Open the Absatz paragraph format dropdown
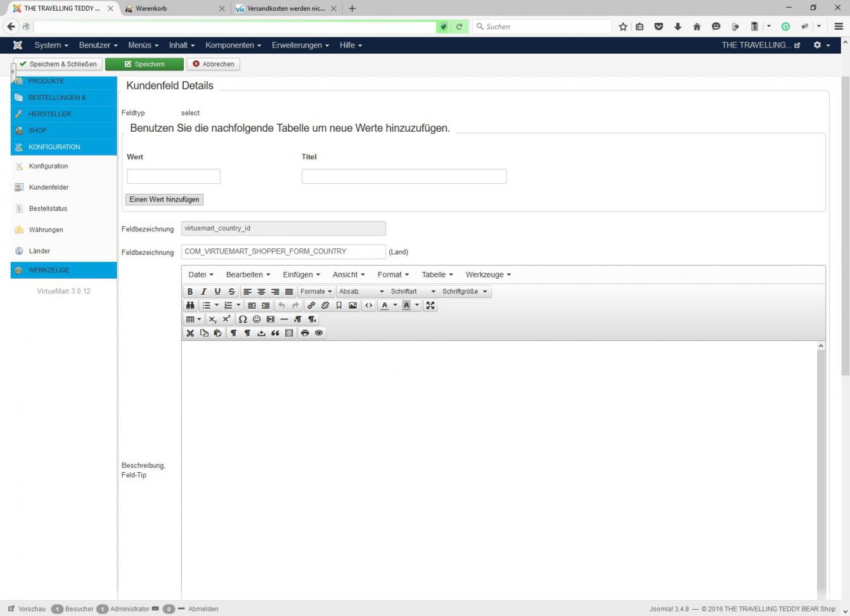Image resolution: width=850 pixels, height=616 pixels. pos(361,292)
